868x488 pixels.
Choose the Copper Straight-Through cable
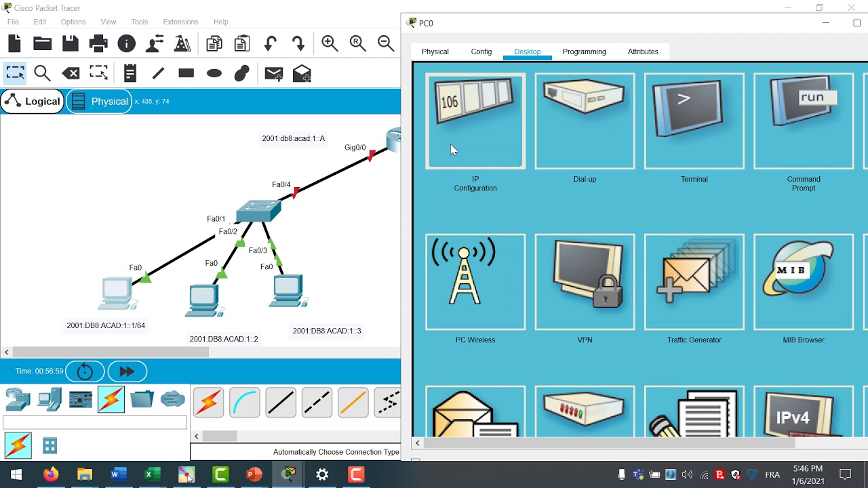point(280,403)
